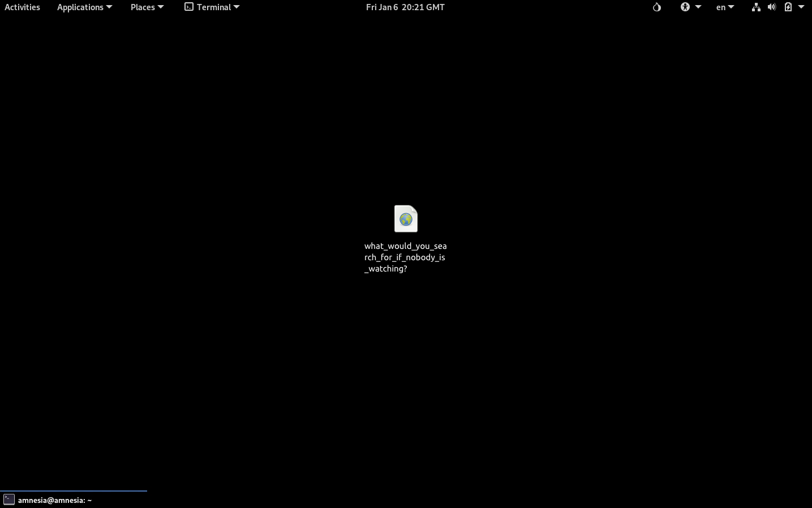Open the Terminal app menu
This screenshot has height=508, width=812.
pyautogui.click(x=213, y=7)
